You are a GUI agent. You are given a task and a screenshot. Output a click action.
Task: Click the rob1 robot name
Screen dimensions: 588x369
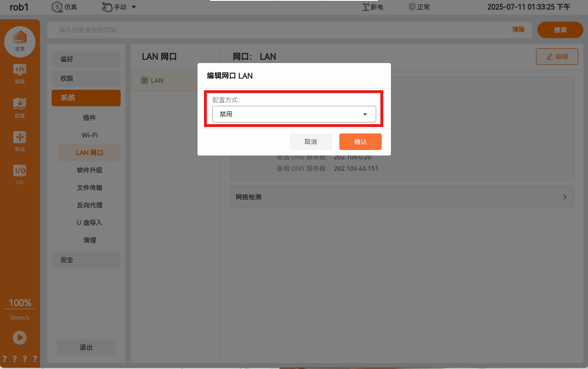click(x=19, y=7)
